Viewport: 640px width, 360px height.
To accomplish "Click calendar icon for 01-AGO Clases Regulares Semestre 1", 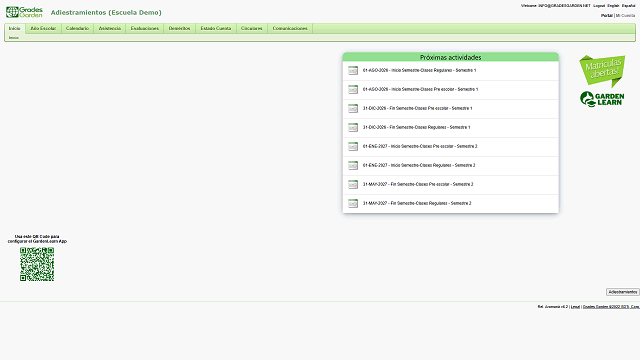I will pyautogui.click(x=353, y=71).
